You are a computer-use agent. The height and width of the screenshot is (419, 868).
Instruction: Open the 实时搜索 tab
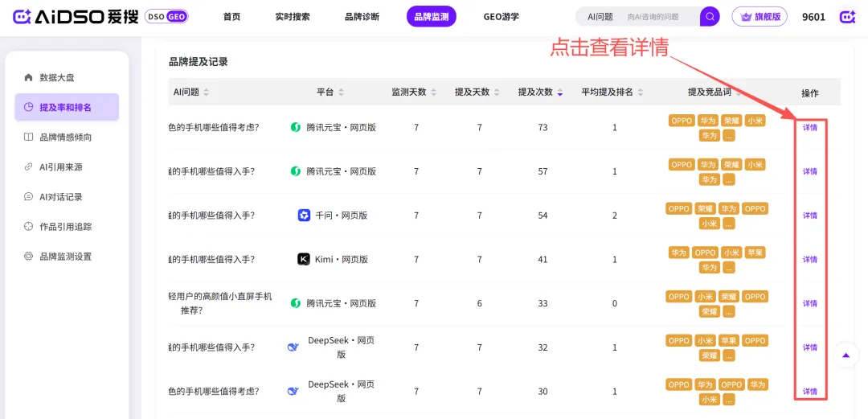[x=293, y=17]
